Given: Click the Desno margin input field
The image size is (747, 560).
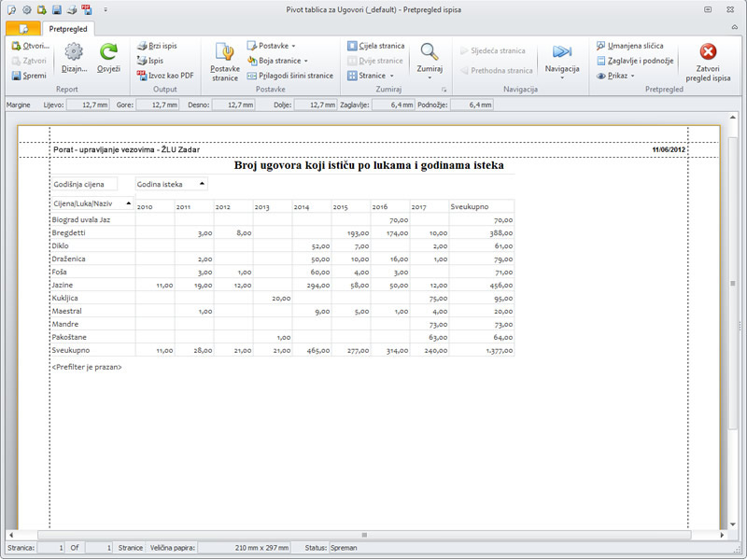Looking at the screenshot, I should [x=233, y=105].
